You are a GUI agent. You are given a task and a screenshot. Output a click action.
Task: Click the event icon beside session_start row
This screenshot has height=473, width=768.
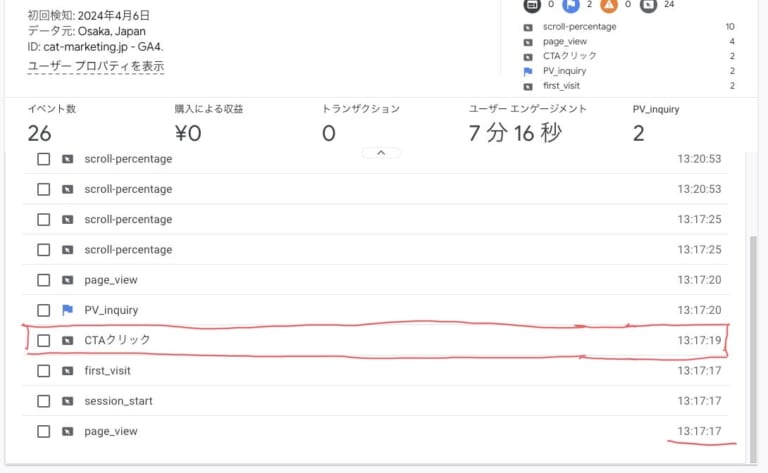coord(67,401)
